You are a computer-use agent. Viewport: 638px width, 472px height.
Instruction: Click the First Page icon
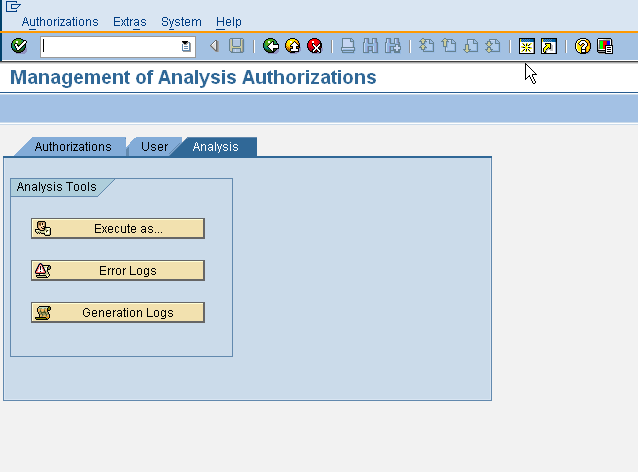click(426, 46)
